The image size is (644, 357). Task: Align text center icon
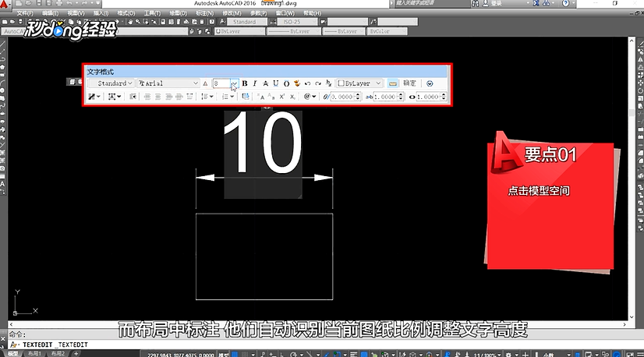tap(157, 97)
